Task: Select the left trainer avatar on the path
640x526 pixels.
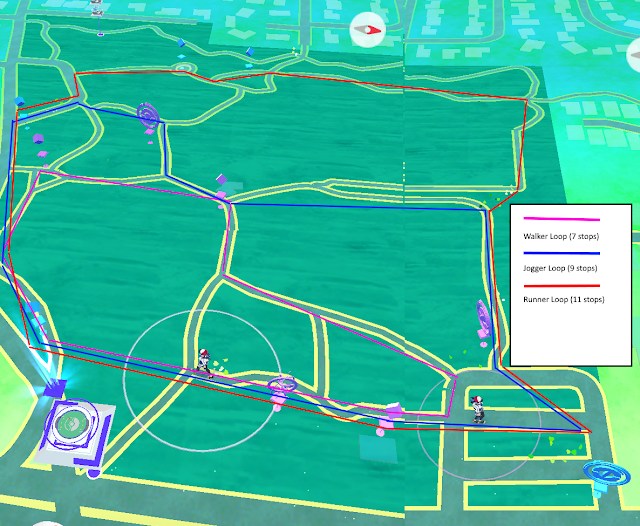Action: point(204,363)
